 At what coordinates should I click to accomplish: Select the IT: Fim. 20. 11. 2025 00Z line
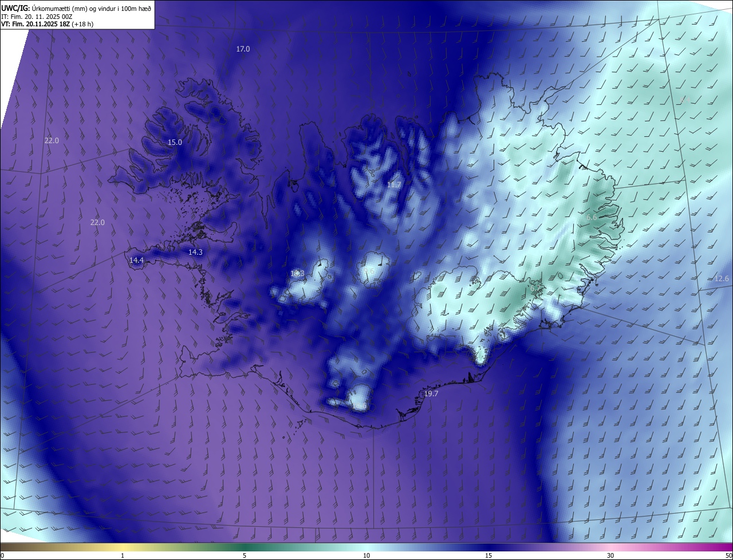[37, 17]
